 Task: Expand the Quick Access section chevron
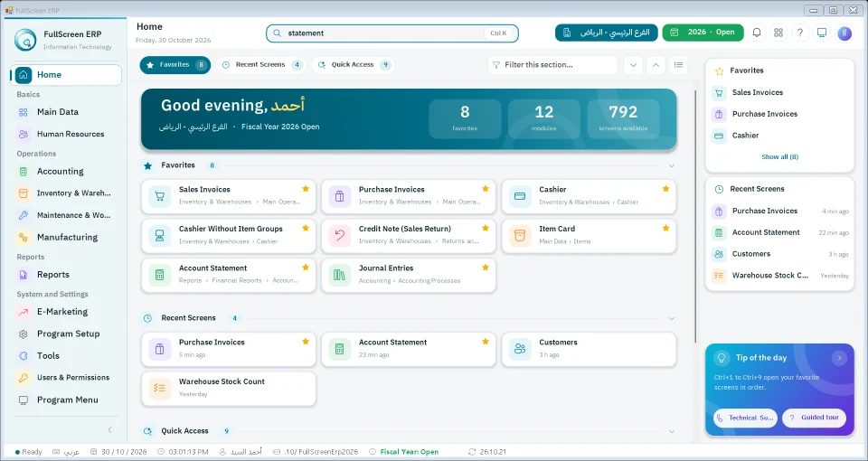tap(672, 431)
